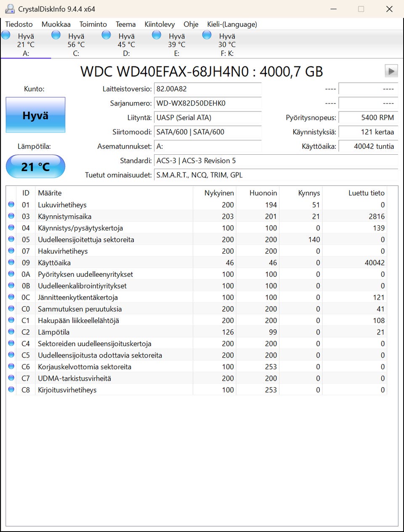Click the Kynnys column header
Viewport: 404px width, 532px height.
point(300,193)
